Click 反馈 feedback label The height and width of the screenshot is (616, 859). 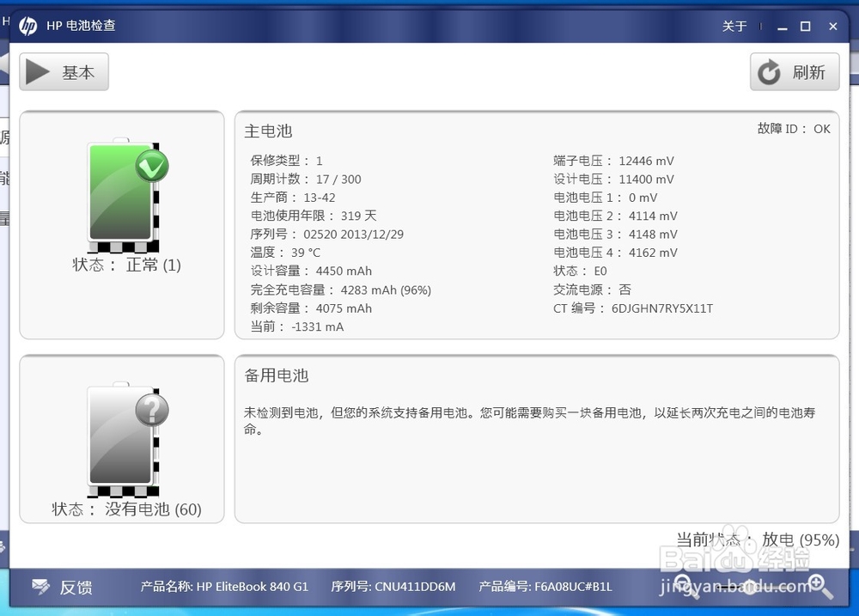pyautogui.click(x=76, y=588)
